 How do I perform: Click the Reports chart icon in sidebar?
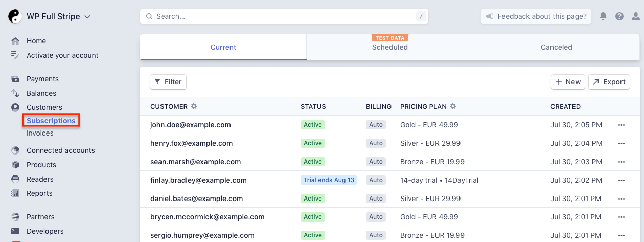[x=15, y=193]
